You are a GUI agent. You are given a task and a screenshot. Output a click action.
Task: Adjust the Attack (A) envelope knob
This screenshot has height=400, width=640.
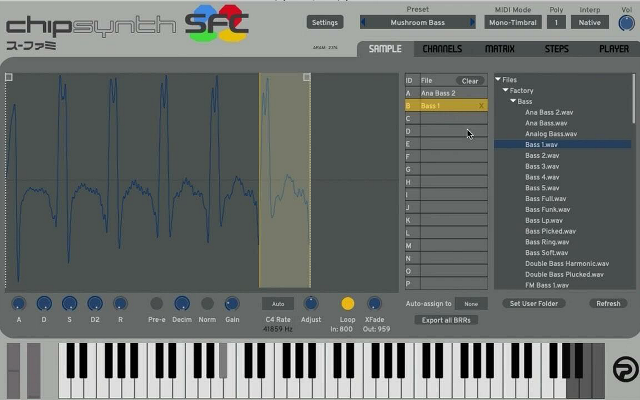coord(18,304)
